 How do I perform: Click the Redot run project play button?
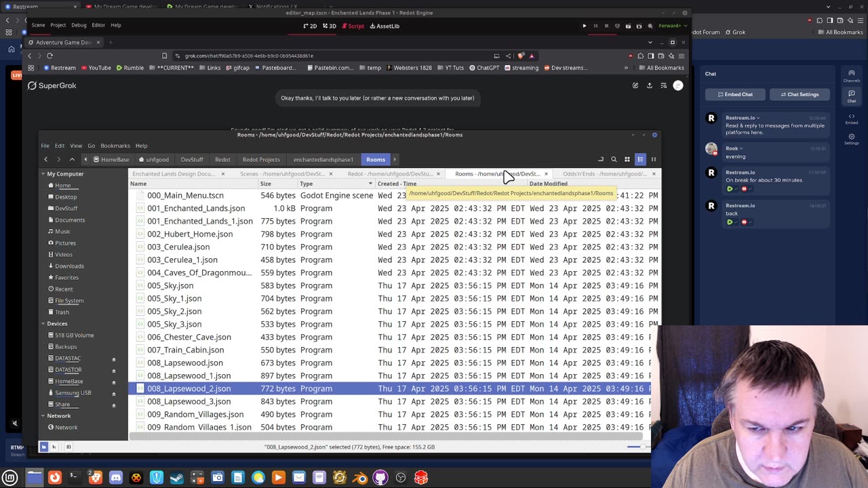coord(585,26)
